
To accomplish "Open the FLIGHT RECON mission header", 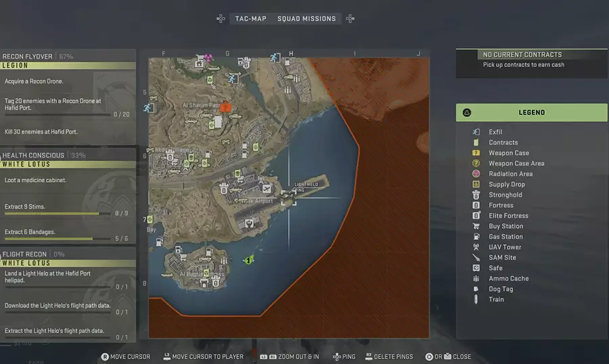I will (x=68, y=254).
